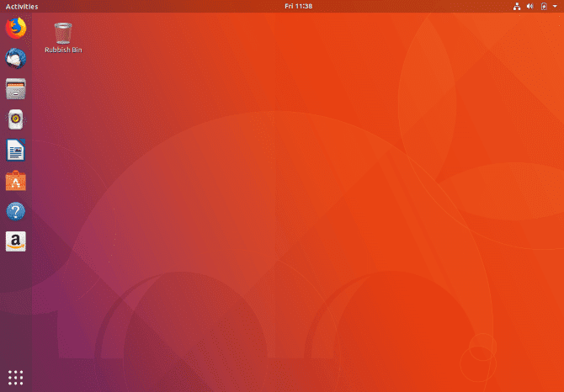Open the Activities overview
The height and width of the screenshot is (392, 564).
[22, 7]
